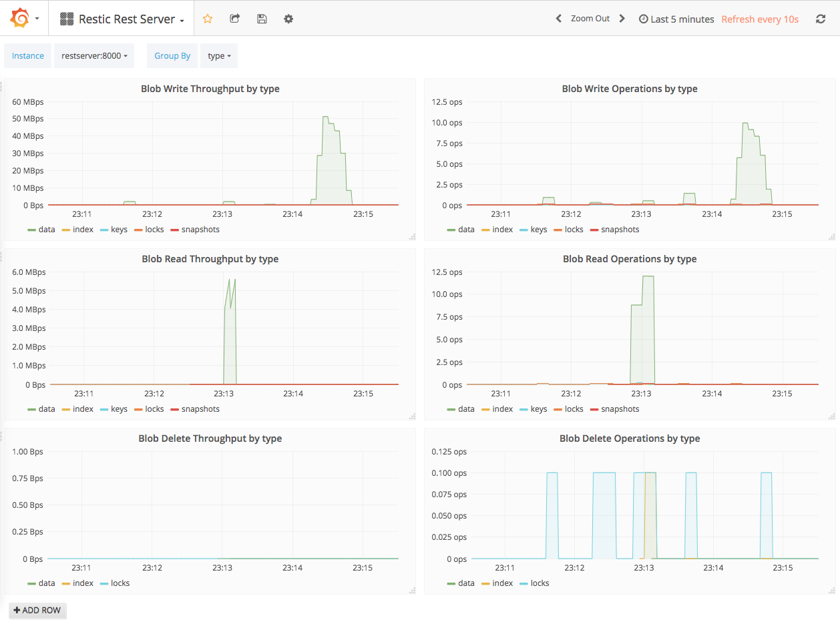Toggle the data series in Blob Write Throughput legend

(47, 229)
